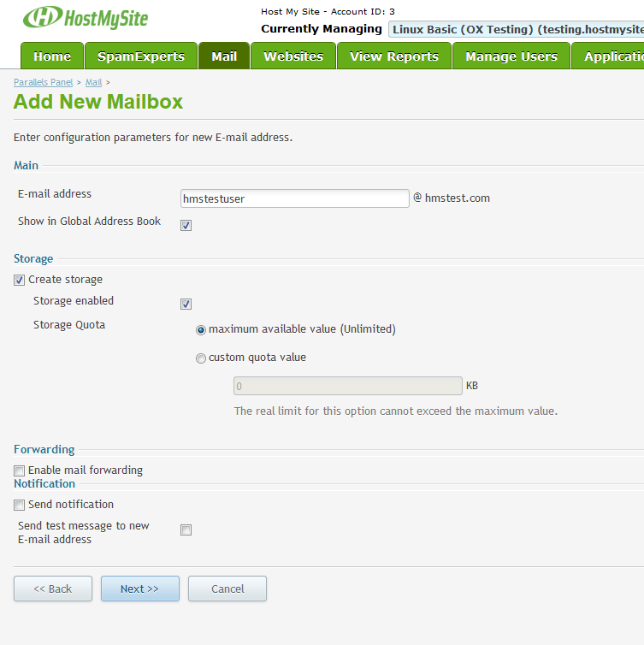Click the HostMySite logo

(x=86, y=18)
